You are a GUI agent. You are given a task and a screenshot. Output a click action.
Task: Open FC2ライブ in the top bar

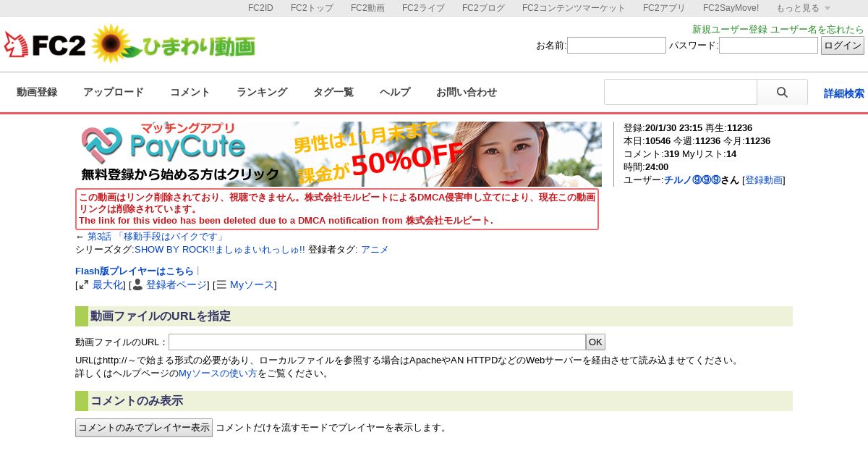point(423,8)
